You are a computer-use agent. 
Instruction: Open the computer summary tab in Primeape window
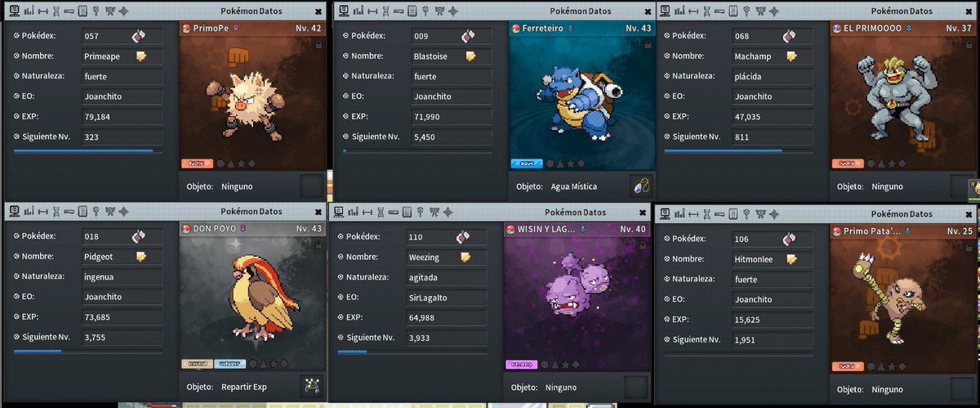[15, 11]
